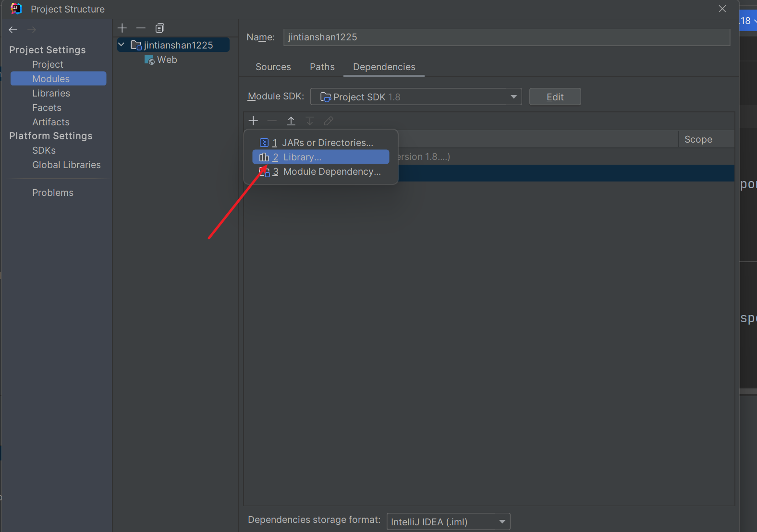Viewport: 757px width, 532px height.
Task: Remove dependency with minus icon
Action: click(272, 121)
